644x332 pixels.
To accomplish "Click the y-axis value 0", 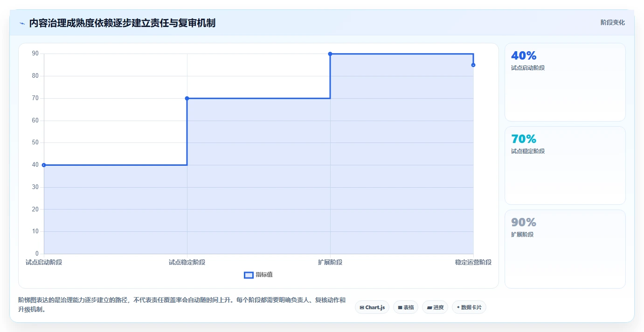I will (37, 253).
